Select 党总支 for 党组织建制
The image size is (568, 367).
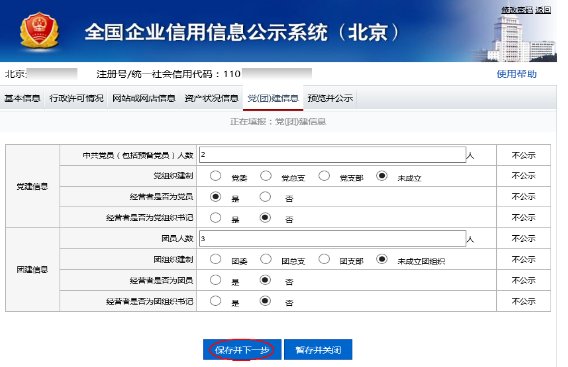click(266, 176)
